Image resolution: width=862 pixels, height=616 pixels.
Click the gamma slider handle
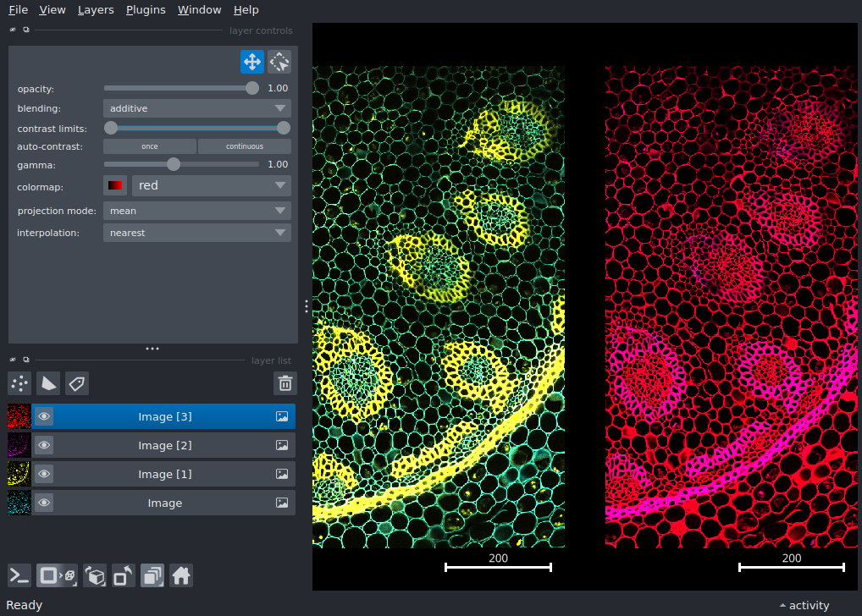(174, 164)
